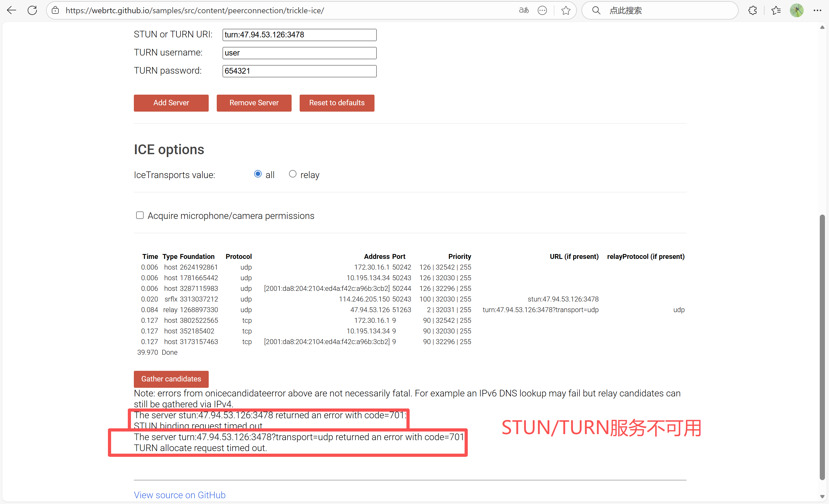The height and width of the screenshot is (504, 829).
Task: Add this page to favorites via the star
Action: 566,10
